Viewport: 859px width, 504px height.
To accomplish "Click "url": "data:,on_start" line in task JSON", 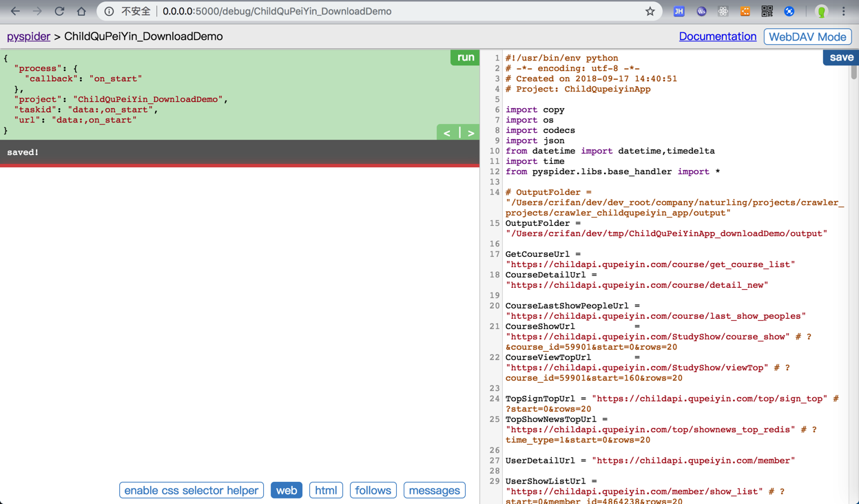I will pyautogui.click(x=75, y=120).
